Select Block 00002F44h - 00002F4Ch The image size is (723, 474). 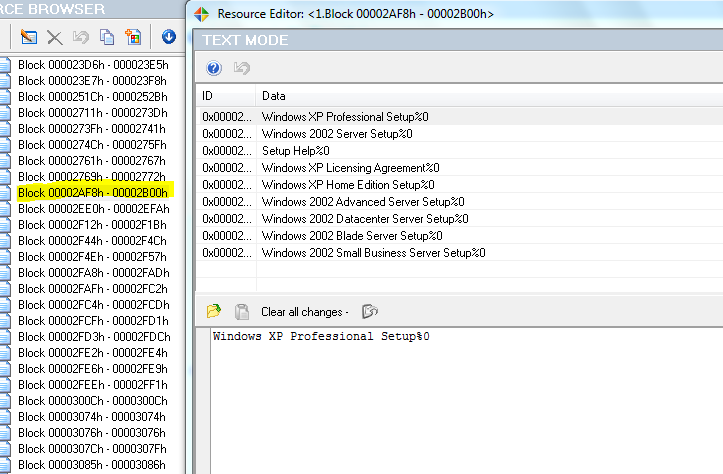coord(92,241)
